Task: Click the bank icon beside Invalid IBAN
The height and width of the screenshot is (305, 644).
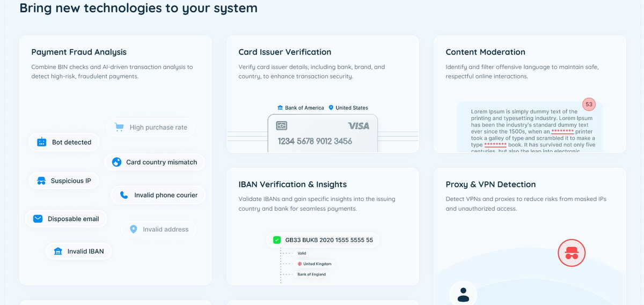Action: point(58,251)
